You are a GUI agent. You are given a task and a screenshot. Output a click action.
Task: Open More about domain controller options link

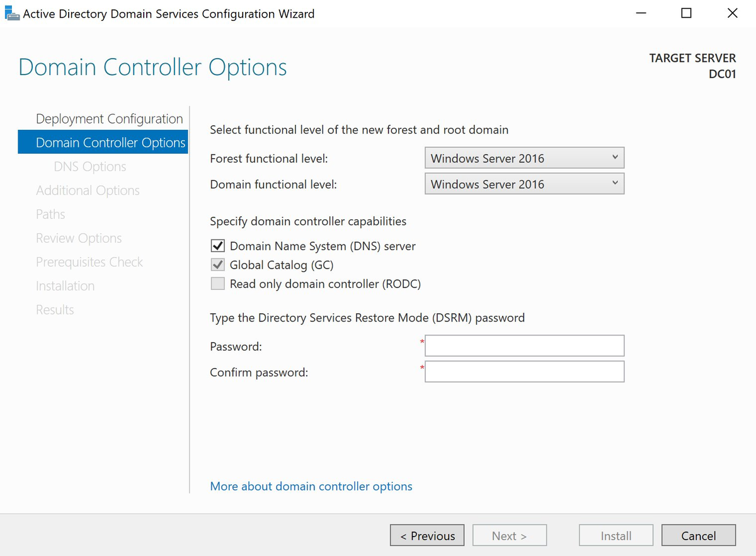click(x=311, y=486)
